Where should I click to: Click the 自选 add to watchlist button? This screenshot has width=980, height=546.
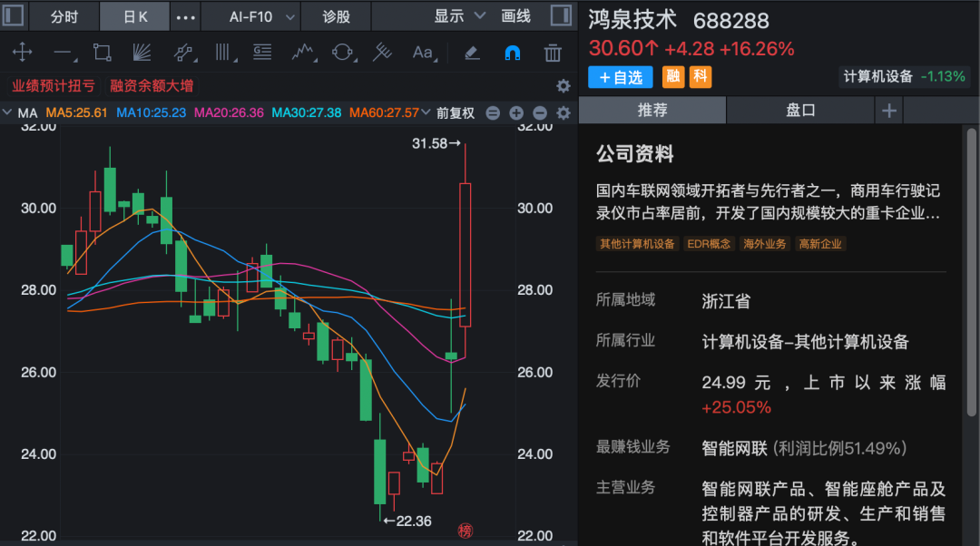tap(621, 77)
